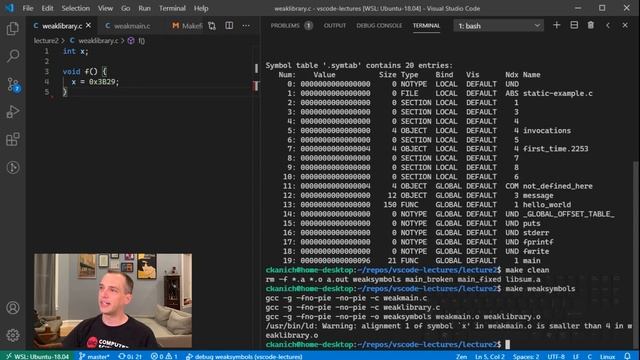Screen dimensions: 640x360
Task: Start debug weaksymbols from status bar
Action: [x=244, y=356]
